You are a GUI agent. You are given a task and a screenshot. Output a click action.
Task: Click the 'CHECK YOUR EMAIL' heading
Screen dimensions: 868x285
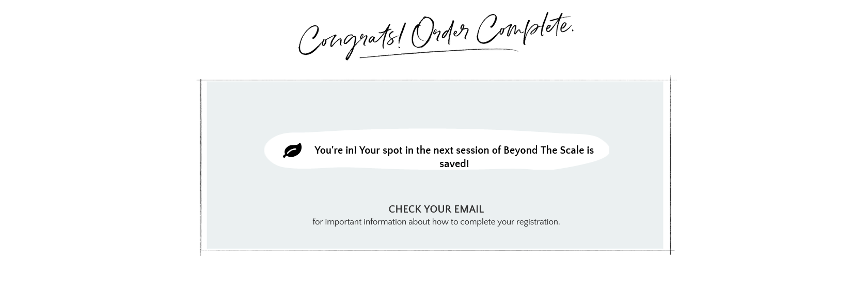436,209
